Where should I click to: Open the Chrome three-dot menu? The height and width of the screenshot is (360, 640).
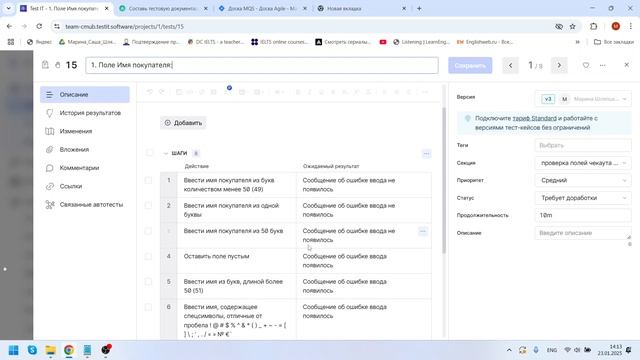click(x=631, y=27)
